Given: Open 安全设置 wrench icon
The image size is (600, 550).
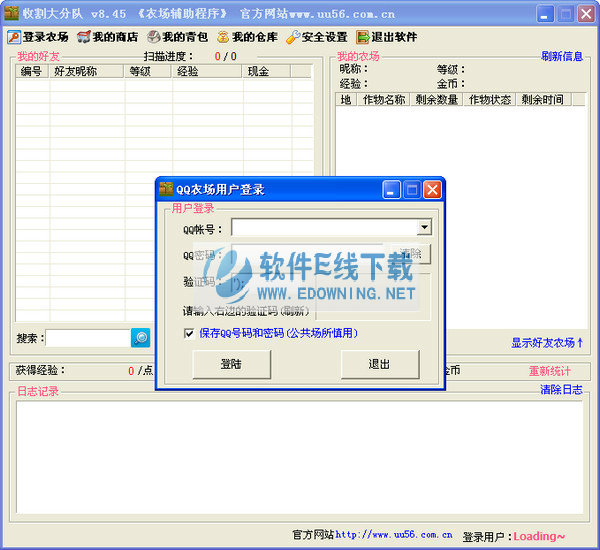Looking at the screenshot, I should (293, 37).
